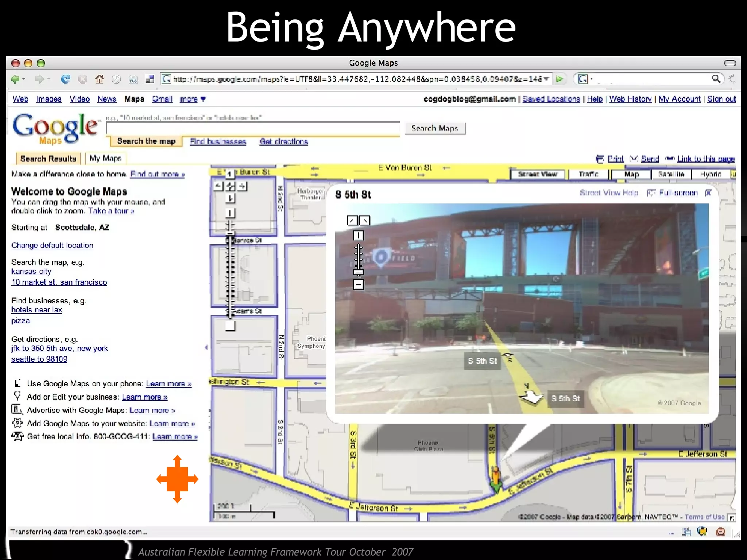Open the 'Find businesses' tab
Screen dimensions: 747x560
pyautogui.click(x=218, y=141)
